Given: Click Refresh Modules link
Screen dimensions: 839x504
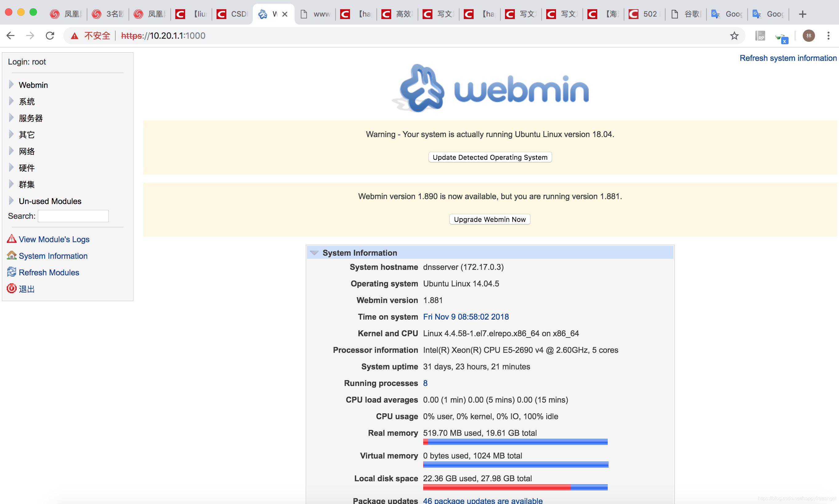Looking at the screenshot, I should coord(49,272).
